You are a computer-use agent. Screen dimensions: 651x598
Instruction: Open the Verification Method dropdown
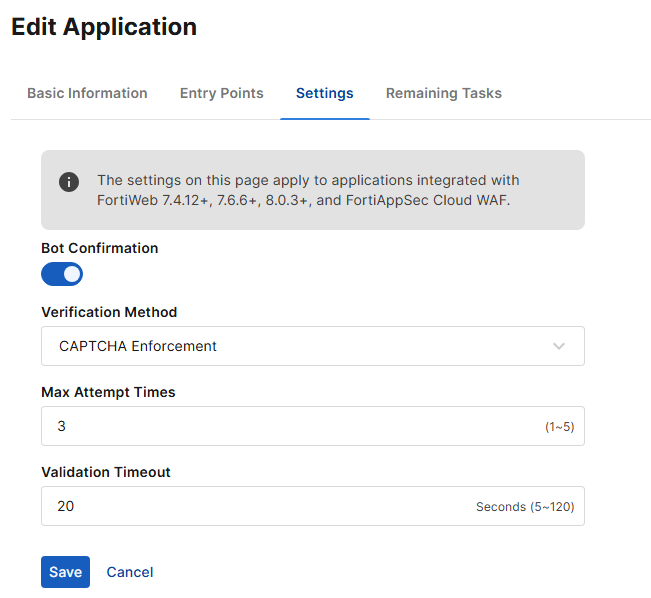point(300,346)
